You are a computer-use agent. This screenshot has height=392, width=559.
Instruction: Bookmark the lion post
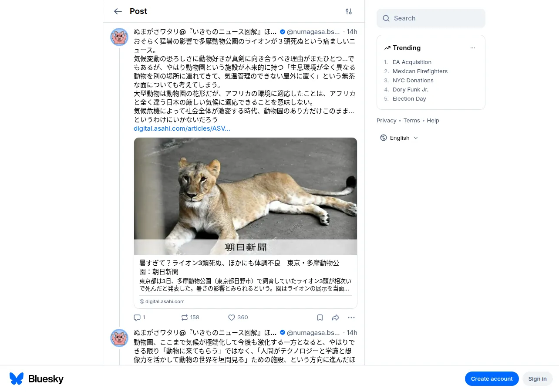tap(320, 318)
